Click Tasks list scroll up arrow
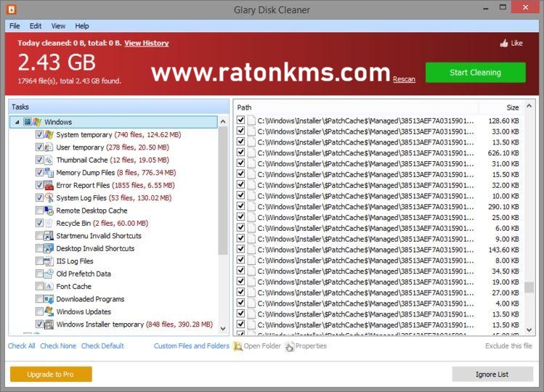The width and height of the screenshot is (544, 392). coord(223,122)
